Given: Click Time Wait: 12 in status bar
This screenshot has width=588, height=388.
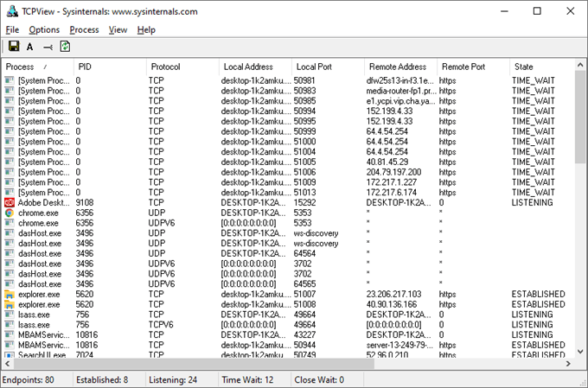Looking at the screenshot, I should 247,379.
